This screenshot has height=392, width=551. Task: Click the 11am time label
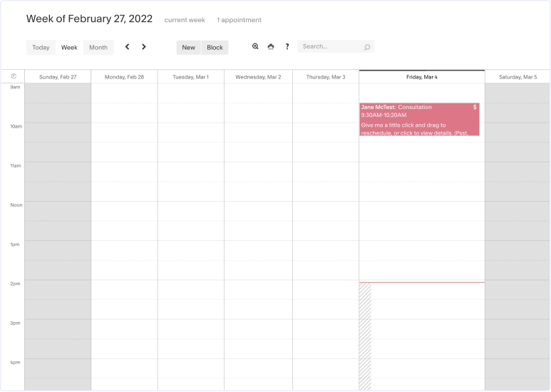tap(16, 166)
